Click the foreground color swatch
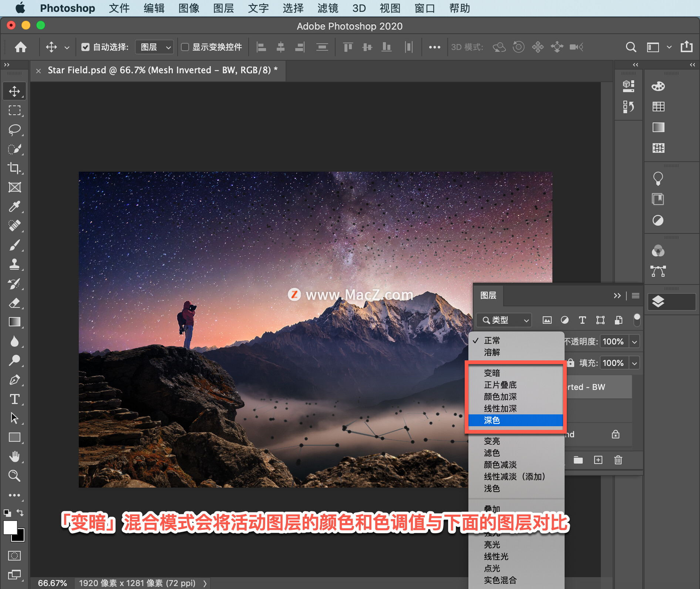 pyautogui.click(x=10, y=527)
